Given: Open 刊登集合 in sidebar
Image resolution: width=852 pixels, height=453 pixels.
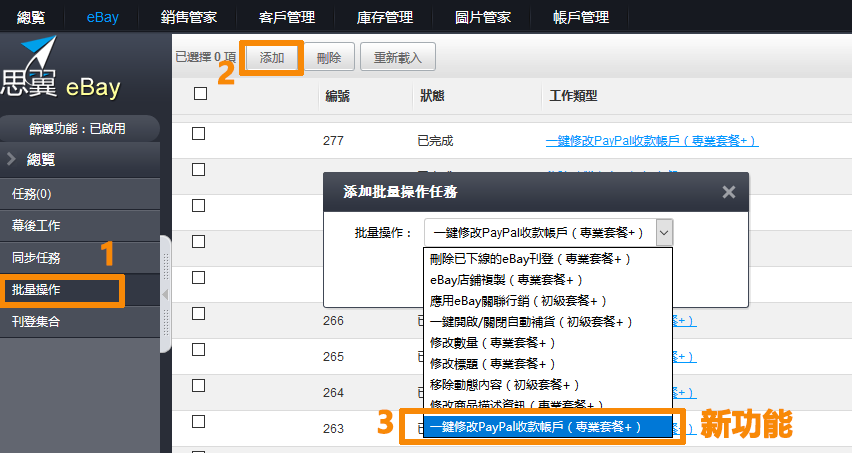Looking at the screenshot, I should pyautogui.click(x=80, y=322).
